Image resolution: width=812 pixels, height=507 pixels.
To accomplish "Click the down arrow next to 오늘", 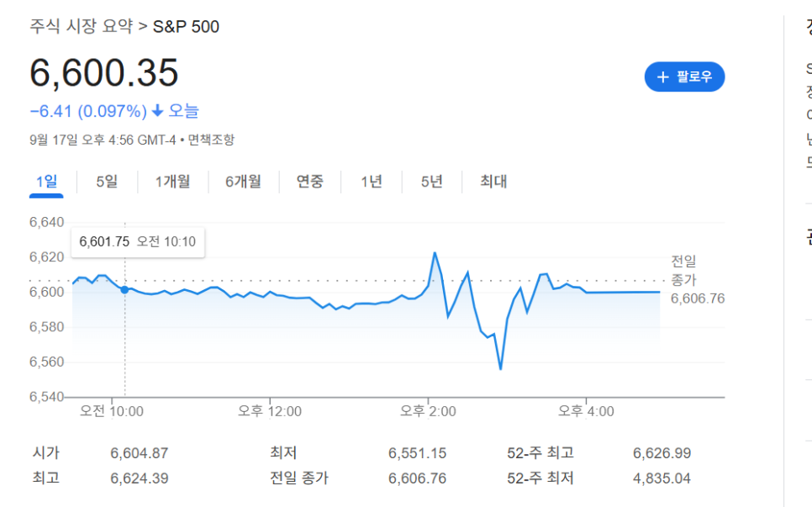I will [157, 111].
